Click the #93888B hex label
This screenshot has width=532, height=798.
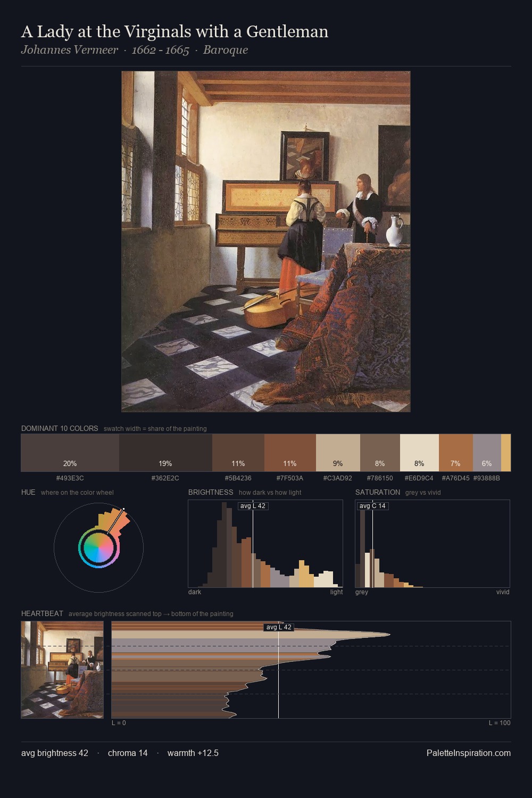[487, 478]
